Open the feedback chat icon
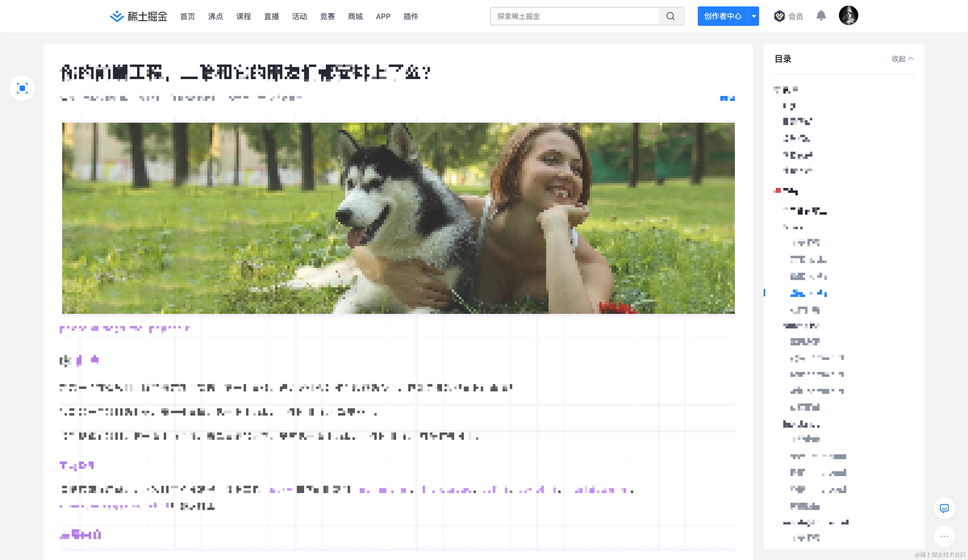This screenshot has height=560, width=968. point(944,508)
